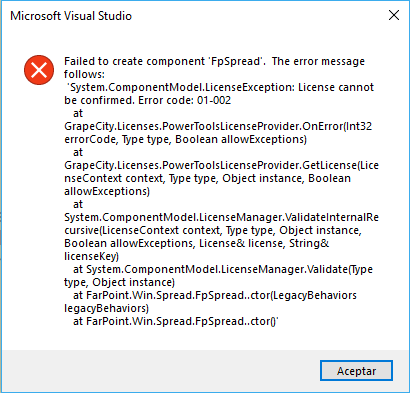Click the "errorCode, Type type, Boolean allowExceptions" line
This screenshot has height=393, width=410.
(185, 139)
